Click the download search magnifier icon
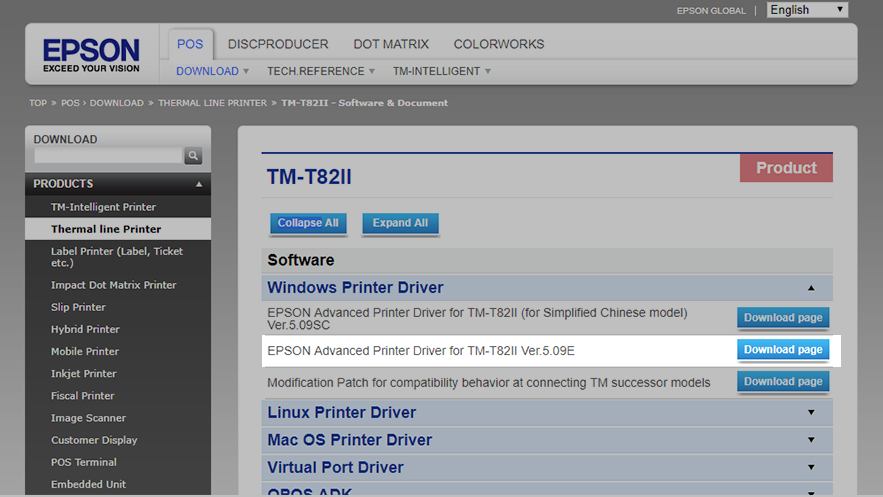 tap(193, 155)
